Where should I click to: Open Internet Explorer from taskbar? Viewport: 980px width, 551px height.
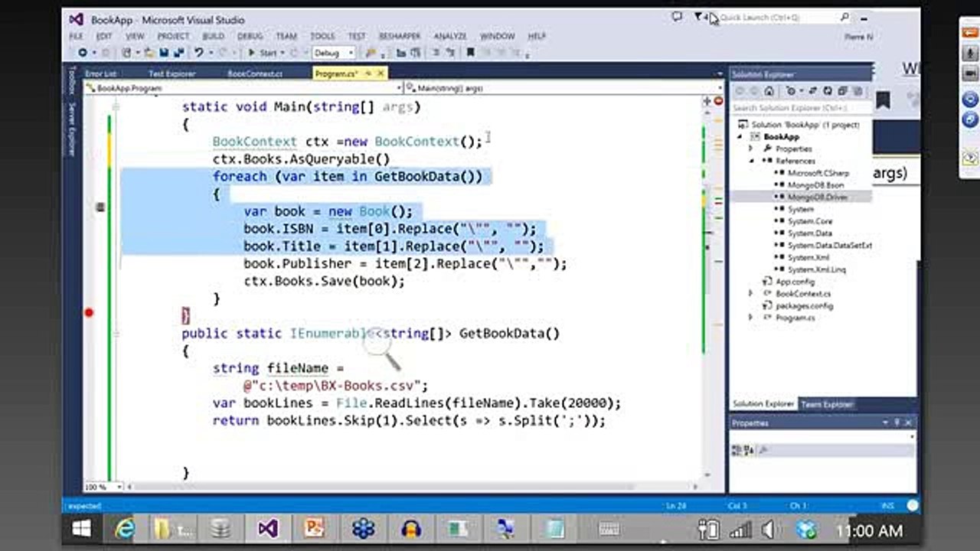pyautogui.click(x=124, y=529)
